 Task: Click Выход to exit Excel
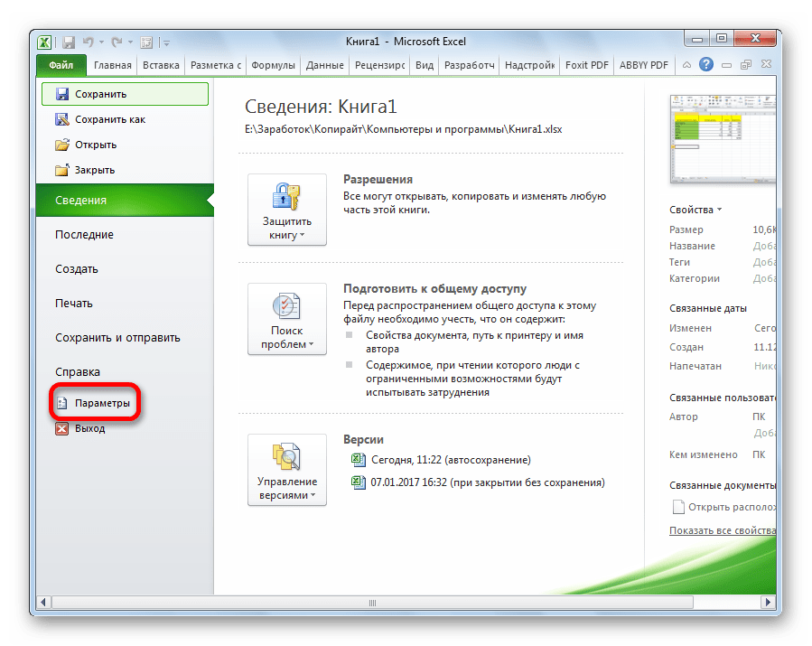(x=80, y=428)
